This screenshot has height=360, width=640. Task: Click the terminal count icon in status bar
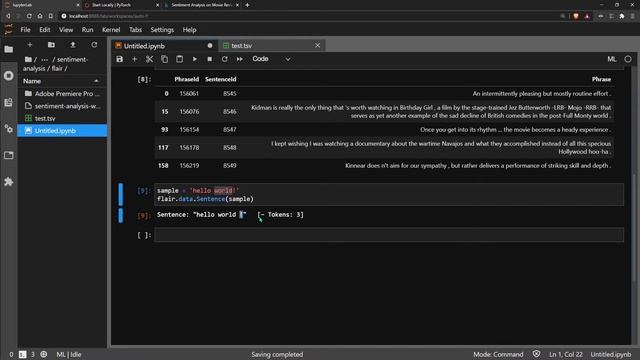22,354
